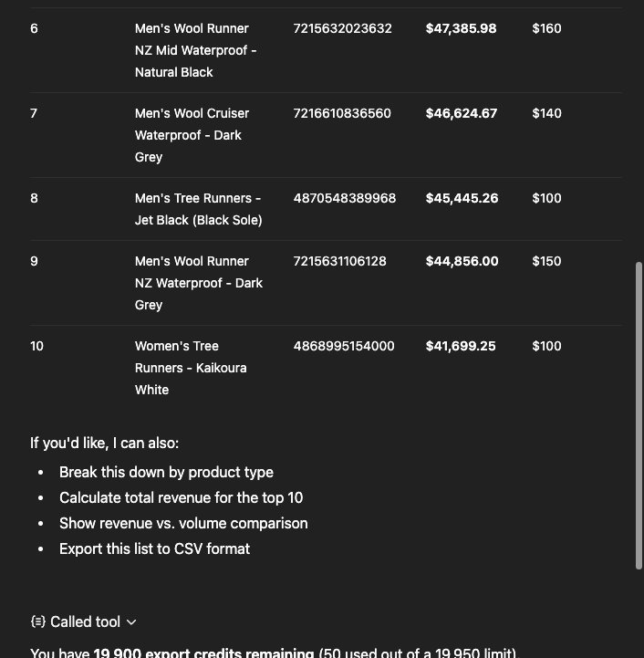The height and width of the screenshot is (658, 644).
Task: Select rank number 9 in the table
Action: 35,261
